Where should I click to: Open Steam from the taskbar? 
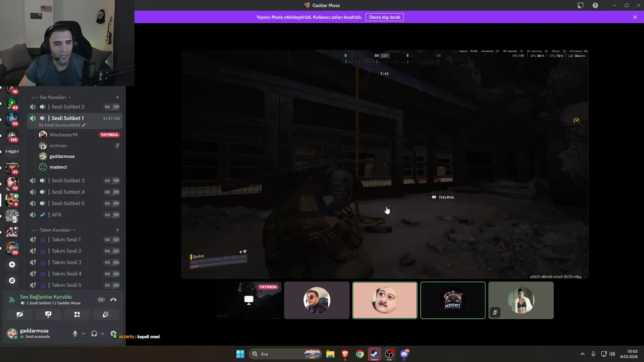point(374,354)
